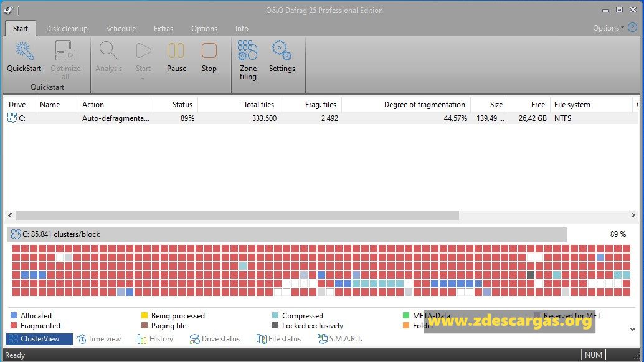Pause the current defragmentation
This screenshot has width=644, height=362.
pos(176,51)
